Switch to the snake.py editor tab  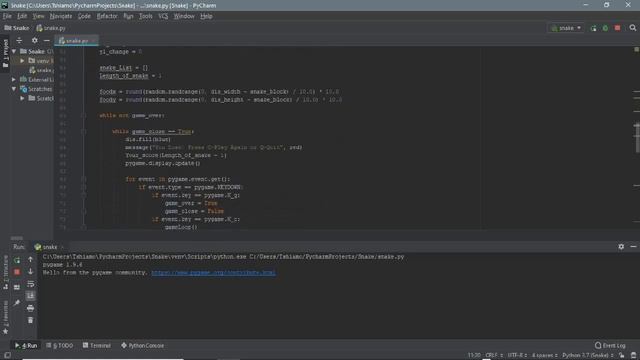coord(76,41)
